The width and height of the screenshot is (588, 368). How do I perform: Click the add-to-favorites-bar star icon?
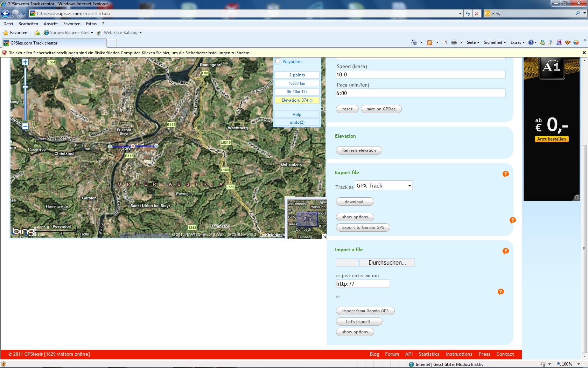coord(37,33)
